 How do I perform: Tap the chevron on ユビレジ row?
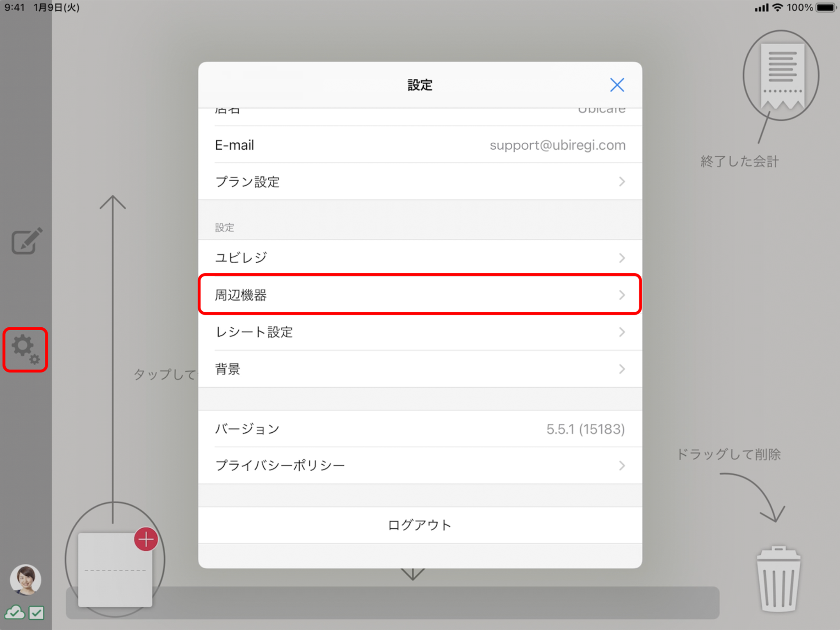point(622,258)
